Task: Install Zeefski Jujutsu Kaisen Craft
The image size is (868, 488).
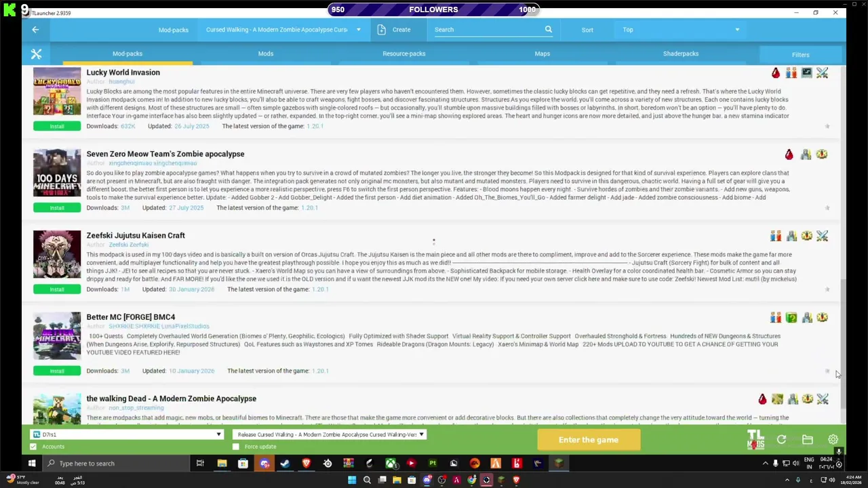Action: [57, 289]
